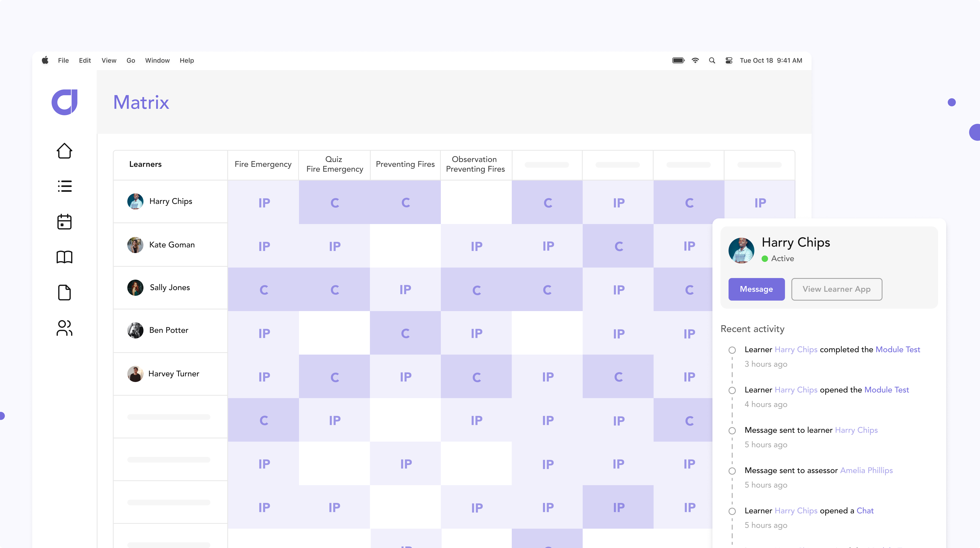This screenshot has height=548, width=980.
Task: Open Spotlight search in menu bar
Action: 712,60
